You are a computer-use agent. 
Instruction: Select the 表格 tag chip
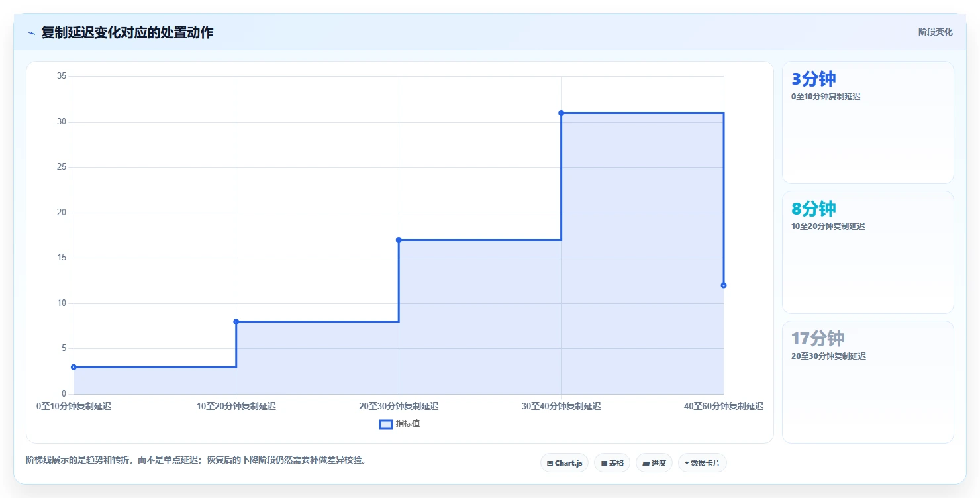[x=612, y=463]
